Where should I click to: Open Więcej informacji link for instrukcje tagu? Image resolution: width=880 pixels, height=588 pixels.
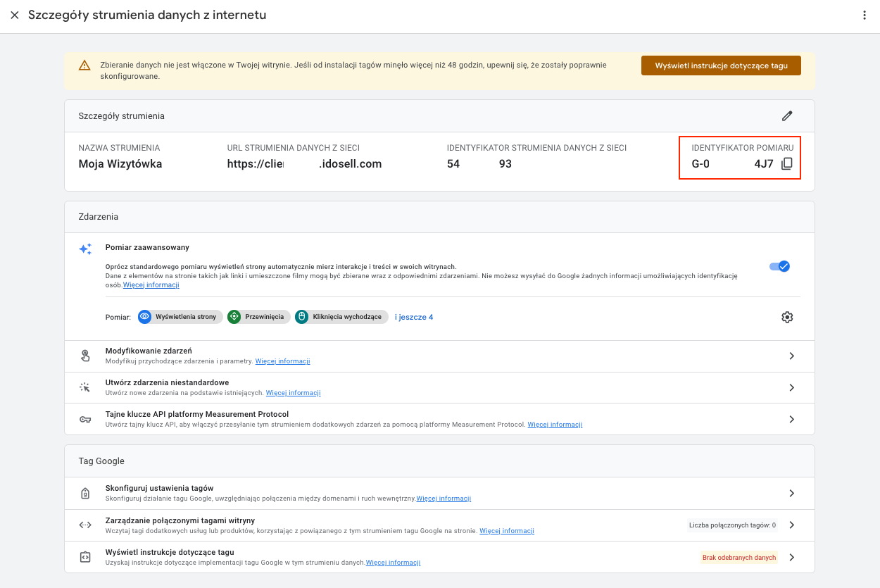tap(393, 563)
